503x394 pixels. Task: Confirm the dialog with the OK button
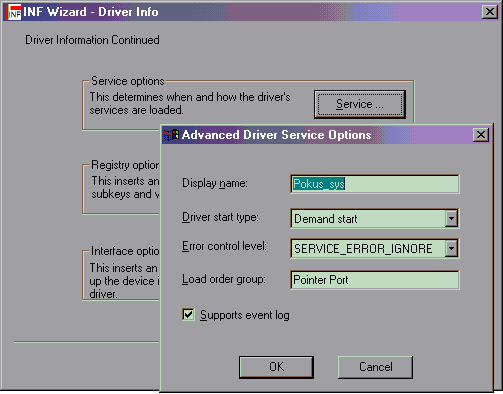pos(276,367)
